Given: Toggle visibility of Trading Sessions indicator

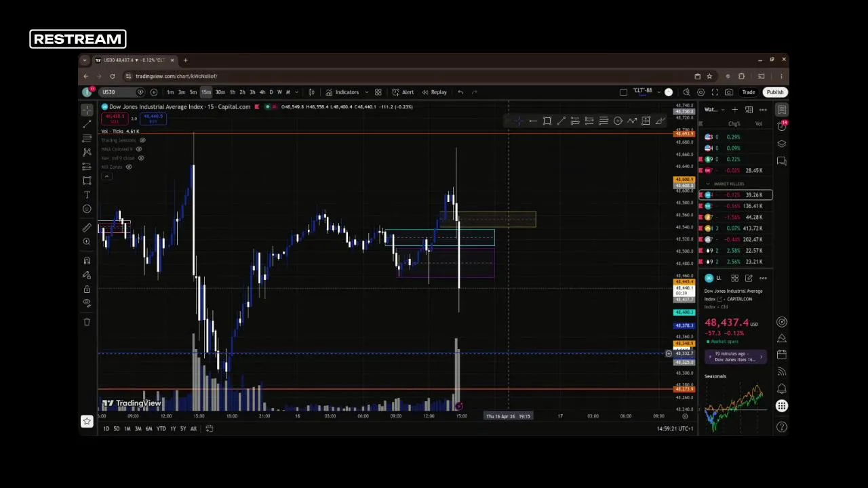Looking at the screenshot, I should click(x=142, y=140).
